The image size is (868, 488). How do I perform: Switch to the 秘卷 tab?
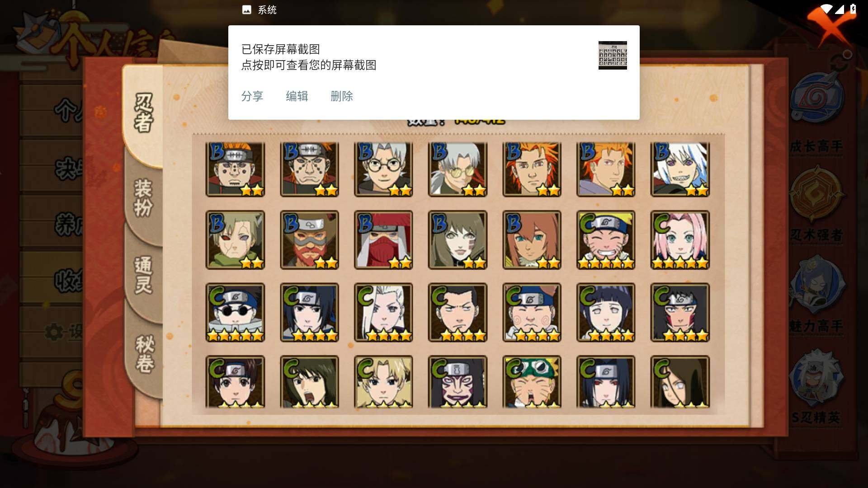point(145,354)
